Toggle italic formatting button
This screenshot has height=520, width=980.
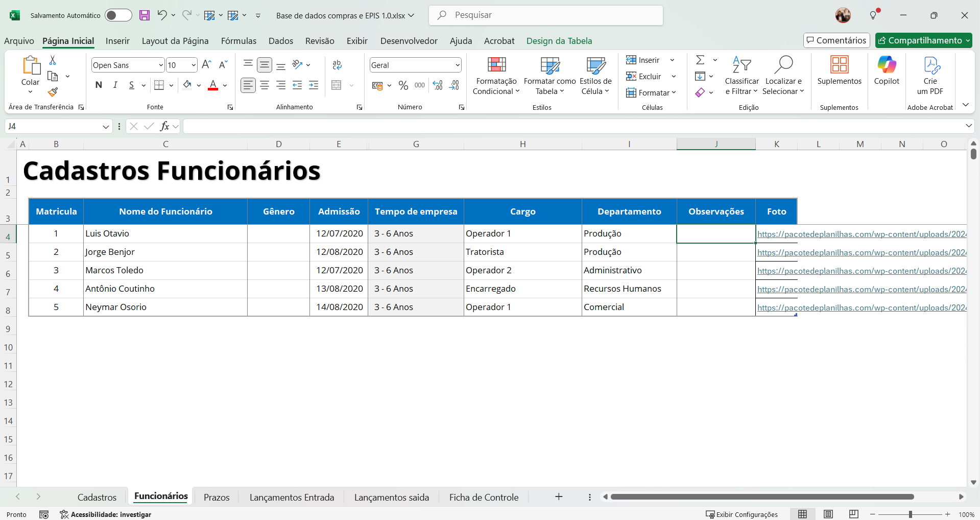pyautogui.click(x=115, y=85)
